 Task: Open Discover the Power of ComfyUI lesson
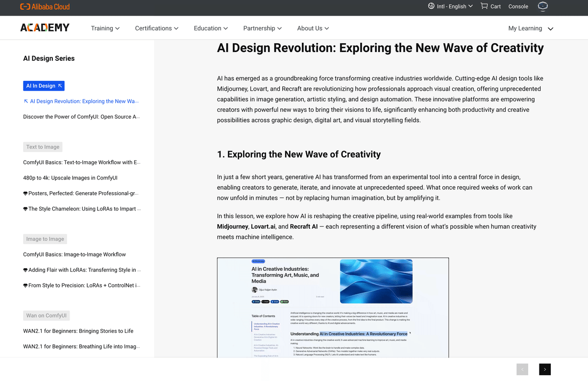(x=82, y=117)
